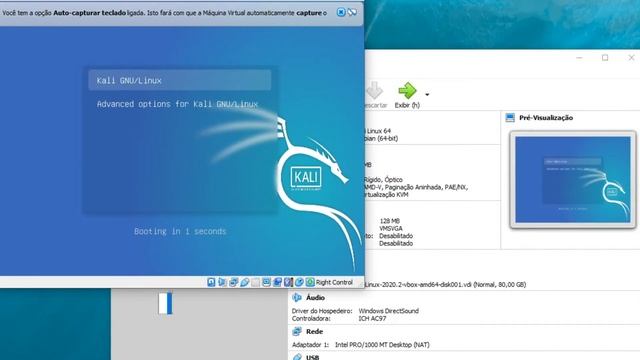Select Advanced options for Kali GNU/Linux

tap(177, 104)
